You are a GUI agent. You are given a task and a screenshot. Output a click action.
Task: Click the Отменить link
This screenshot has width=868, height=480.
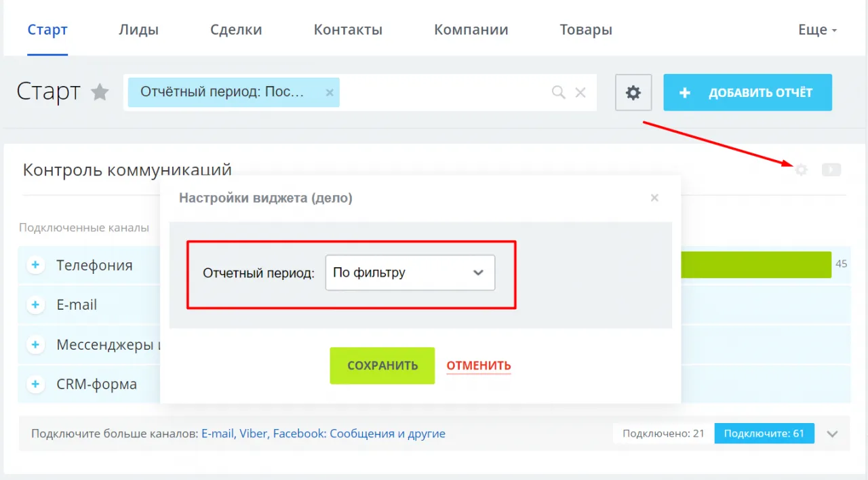(x=478, y=366)
